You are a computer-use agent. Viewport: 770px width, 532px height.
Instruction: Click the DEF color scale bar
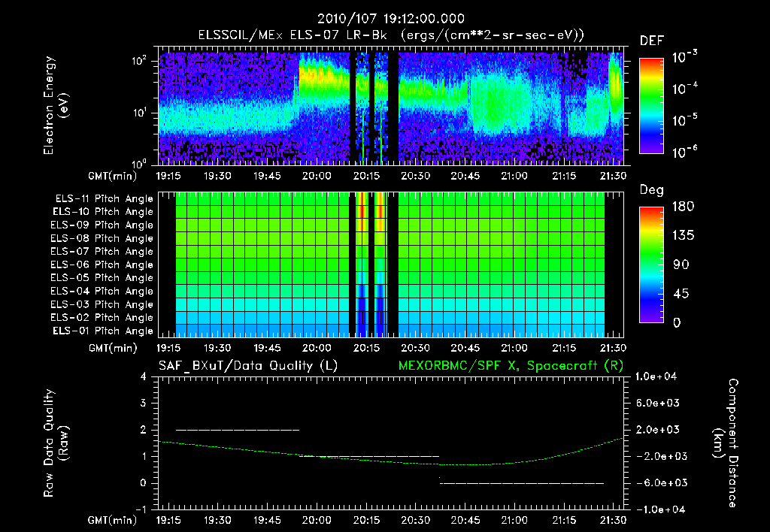(x=651, y=105)
